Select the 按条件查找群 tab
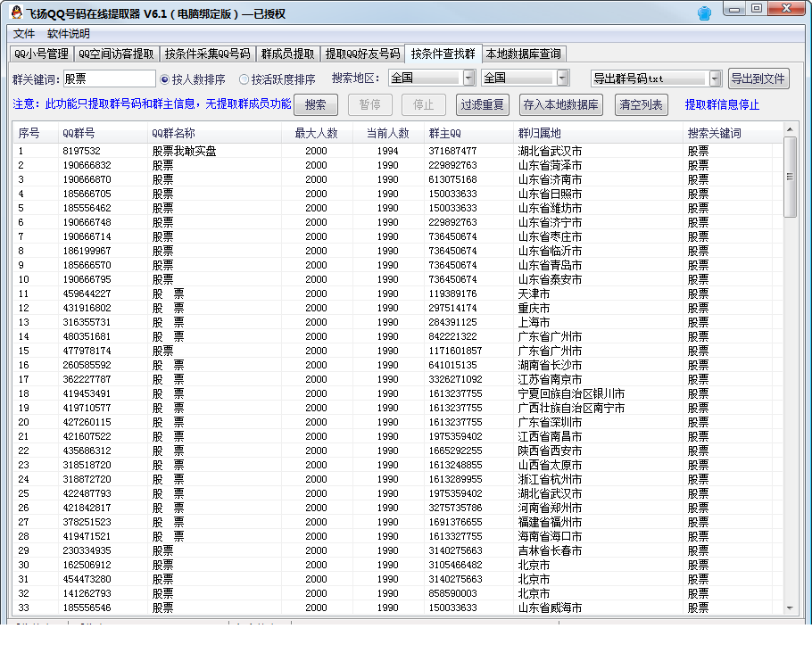The width and height of the screenshot is (812, 645). [443, 54]
